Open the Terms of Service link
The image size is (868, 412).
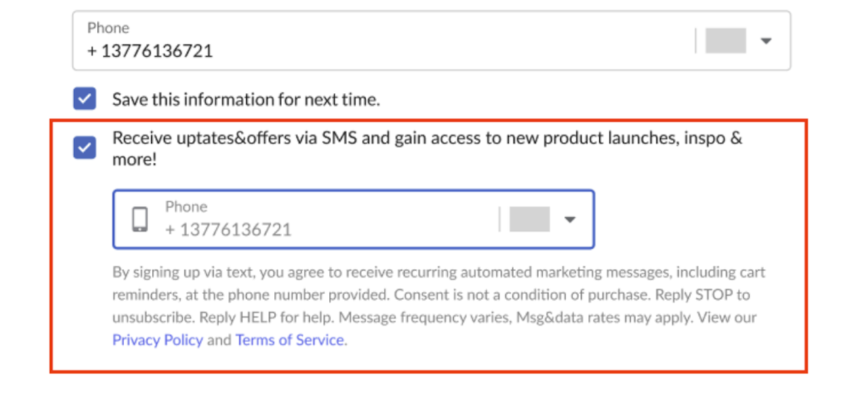pyautogui.click(x=290, y=340)
